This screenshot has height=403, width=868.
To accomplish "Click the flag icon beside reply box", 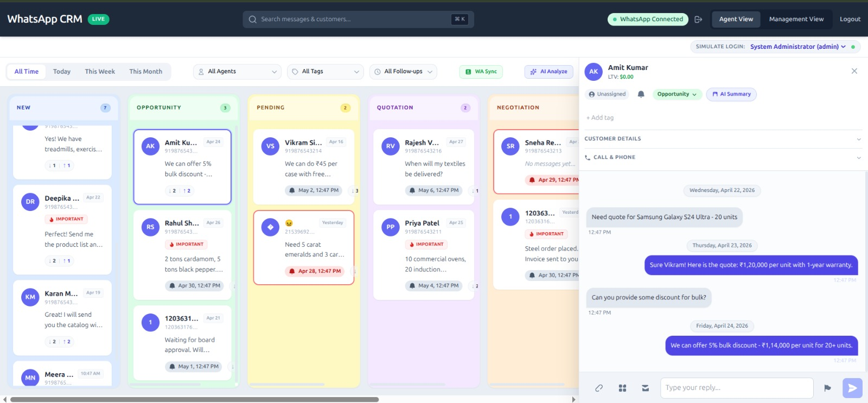I will (x=827, y=388).
